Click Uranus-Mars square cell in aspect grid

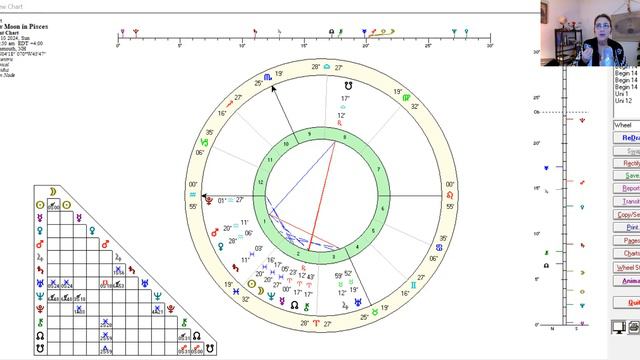point(105,283)
